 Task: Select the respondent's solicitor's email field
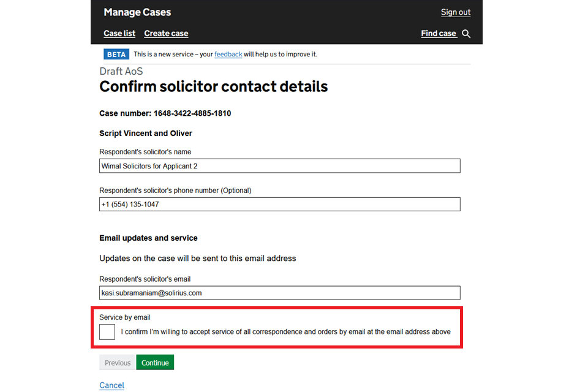pyautogui.click(x=279, y=293)
